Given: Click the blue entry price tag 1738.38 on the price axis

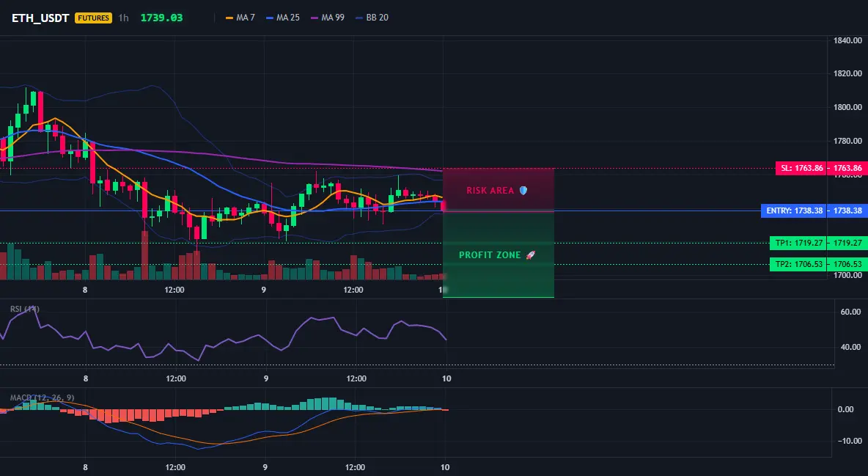Looking at the screenshot, I should 847,210.
